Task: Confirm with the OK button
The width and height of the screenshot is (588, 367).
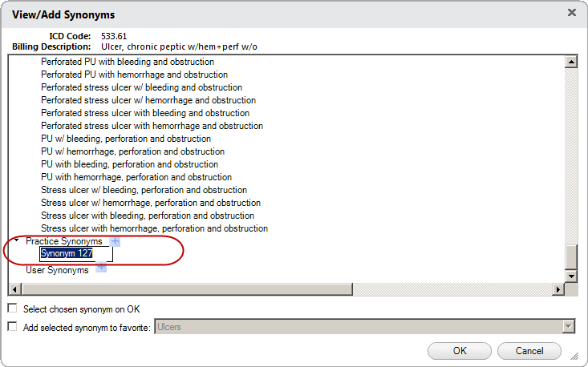Action: pyautogui.click(x=460, y=351)
